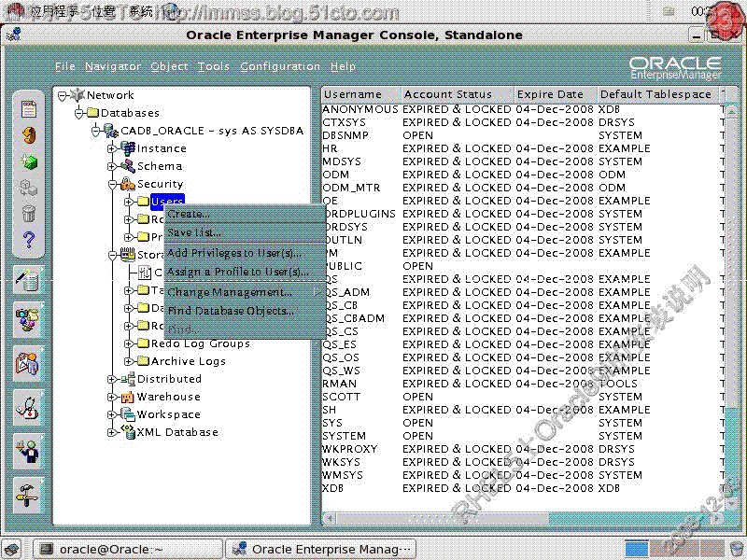This screenshot has height=560, width=747.
Task: Select the SCOTT user row
Action: coord(522,397)
